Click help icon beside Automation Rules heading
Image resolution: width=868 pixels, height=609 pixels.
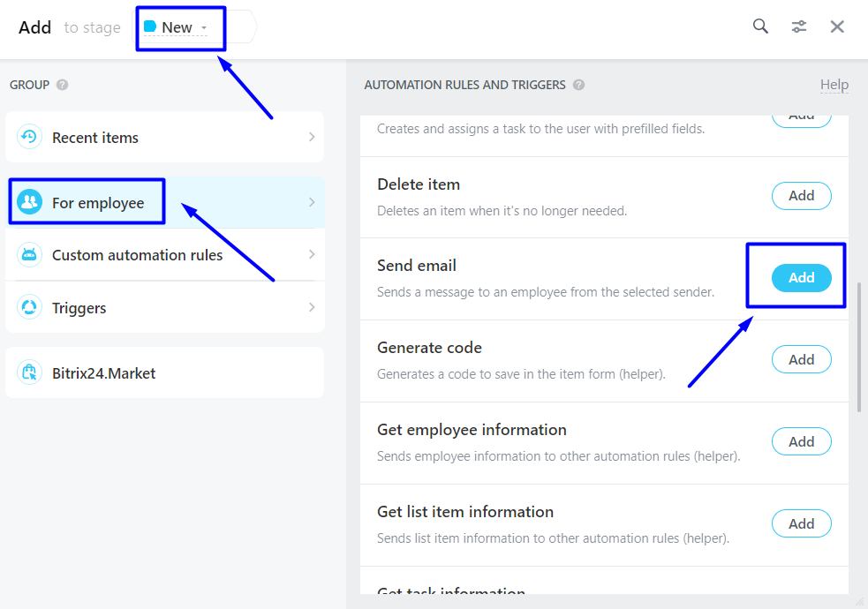tap(578, 85)
